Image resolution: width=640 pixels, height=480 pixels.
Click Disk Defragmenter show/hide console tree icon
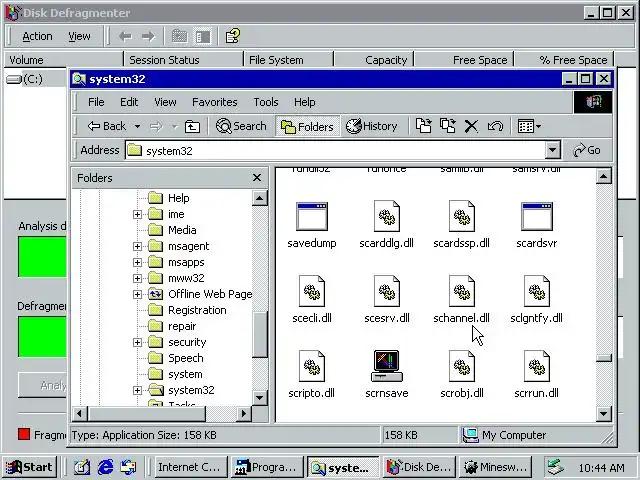click(203, 37)
